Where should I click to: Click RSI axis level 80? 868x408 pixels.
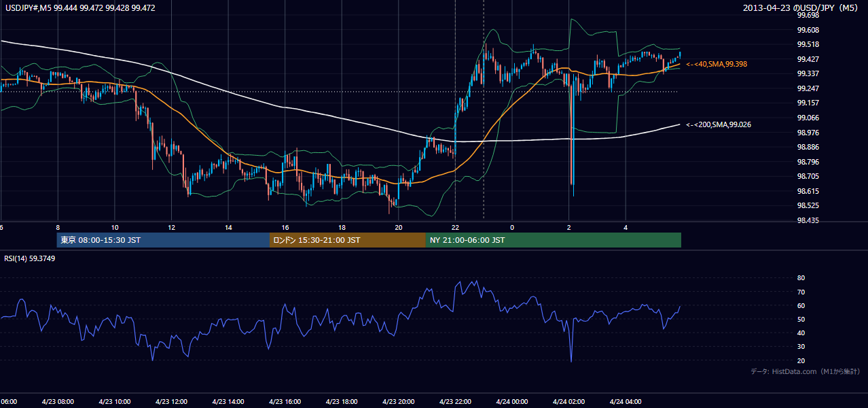801,278
